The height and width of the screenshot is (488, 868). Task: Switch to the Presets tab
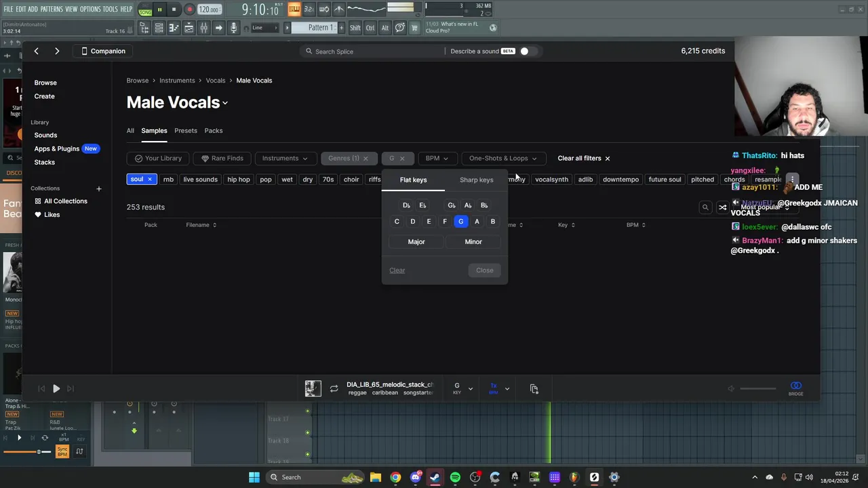pyautogui.click(x=186, y=131)
